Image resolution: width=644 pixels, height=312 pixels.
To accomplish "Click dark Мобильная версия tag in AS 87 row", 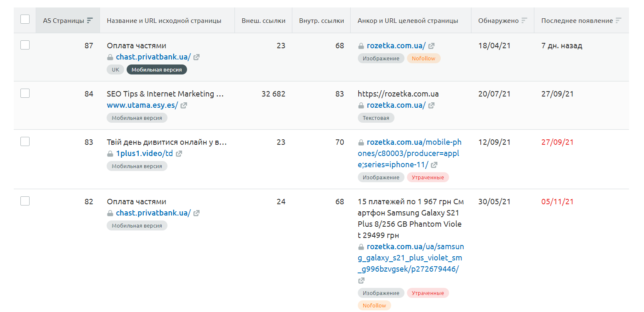I will coord(157,69).
